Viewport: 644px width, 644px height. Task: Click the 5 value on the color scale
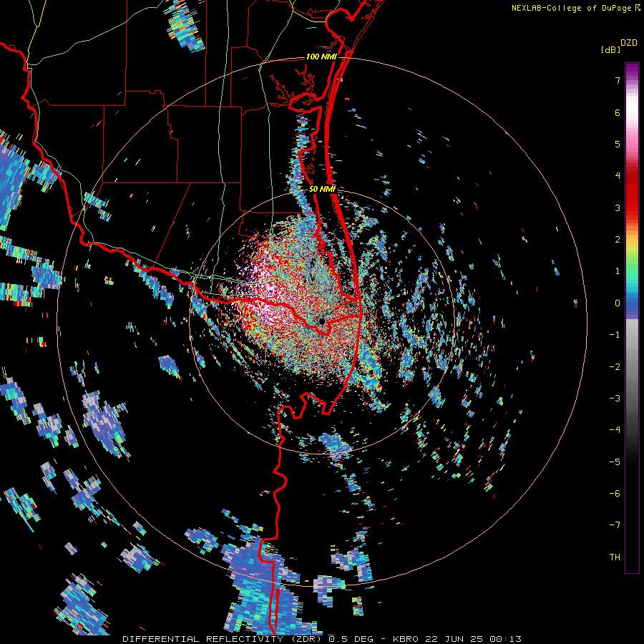click(618, 144)
